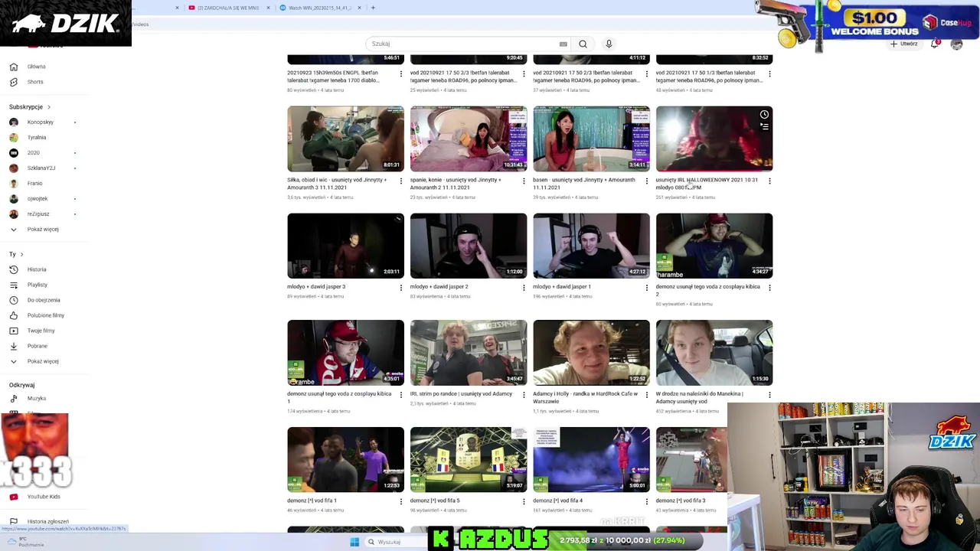The width and height of the screenshot is (980, 551).
Task: Click Wyszukaj taskbar search box
Action: pos(395,542)
